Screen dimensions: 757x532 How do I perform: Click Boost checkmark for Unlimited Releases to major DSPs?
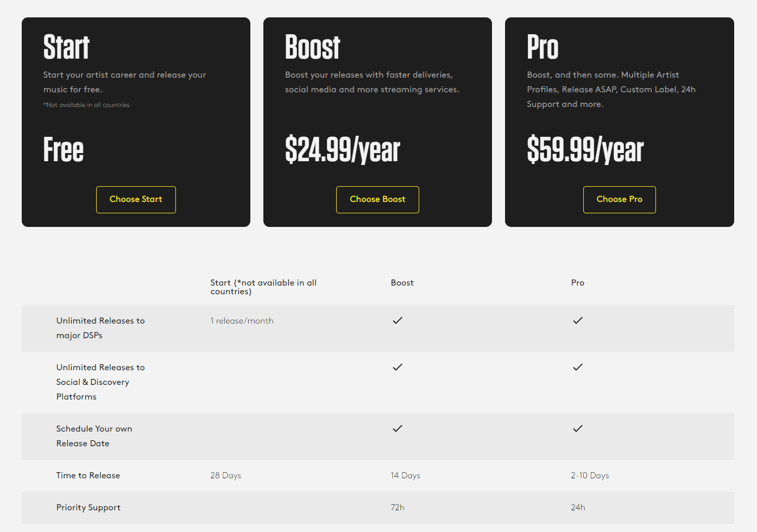point(398,320)
